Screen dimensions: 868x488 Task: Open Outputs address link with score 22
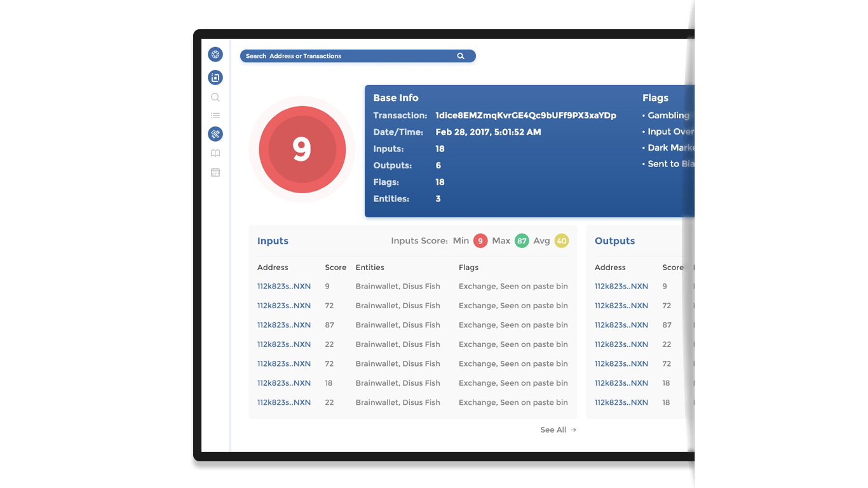pos(621,344)
